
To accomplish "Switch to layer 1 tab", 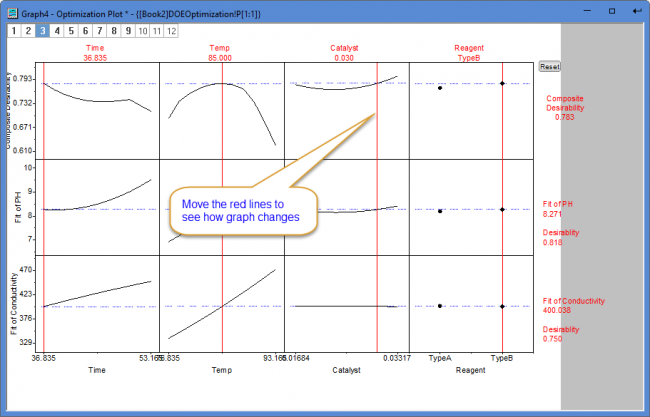I will click(14, 31).
